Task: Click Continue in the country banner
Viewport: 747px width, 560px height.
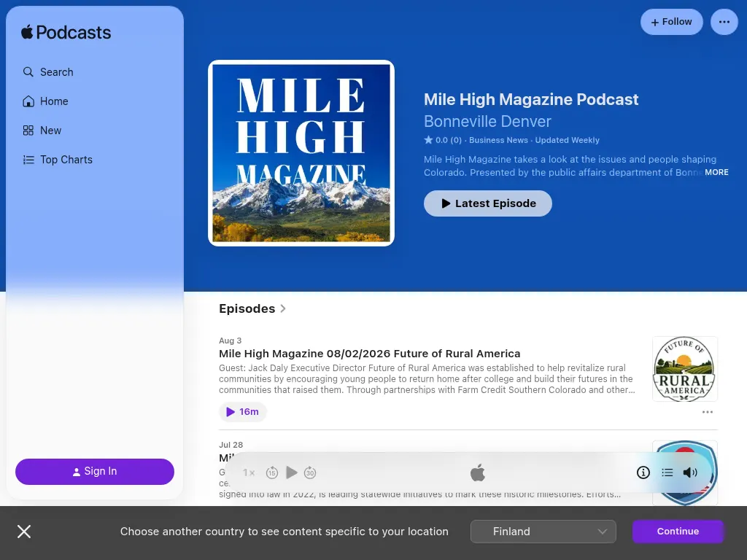Action: coord(678,532)
